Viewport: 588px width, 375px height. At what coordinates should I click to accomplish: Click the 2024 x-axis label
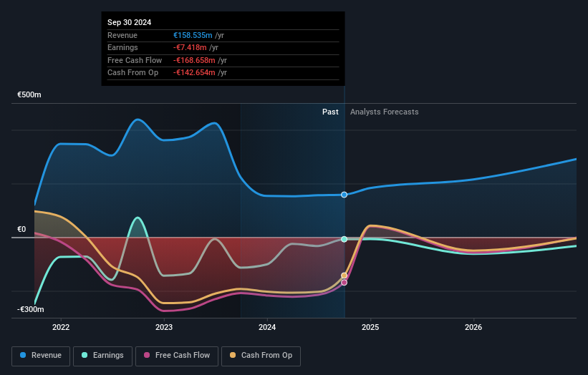click(x=267, y=327)
